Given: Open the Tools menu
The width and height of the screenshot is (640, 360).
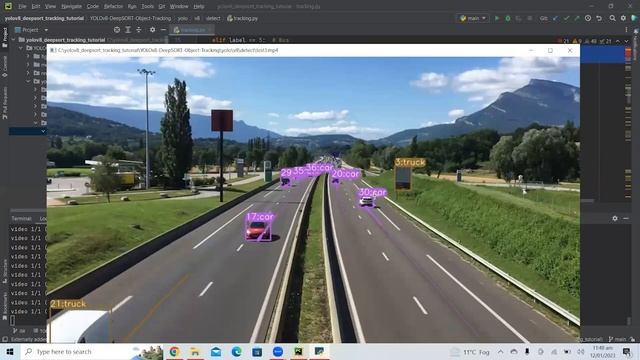Looking at the screenshot, I should point(147,6).
